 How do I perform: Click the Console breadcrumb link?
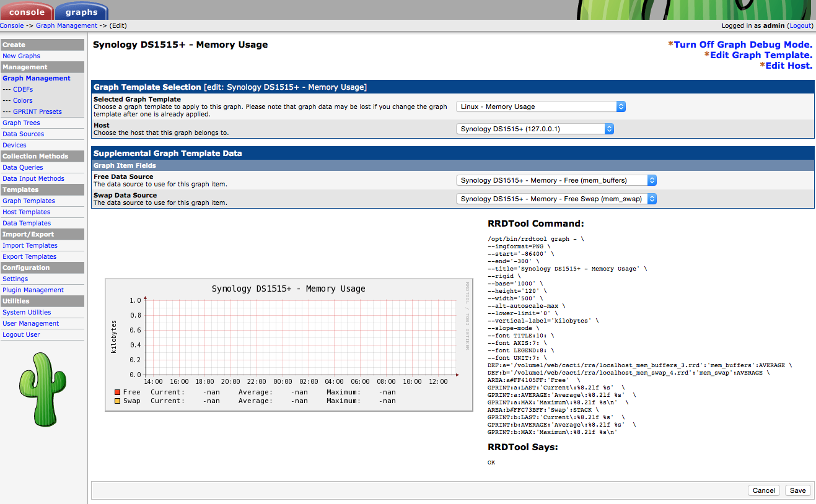point(12,25)
